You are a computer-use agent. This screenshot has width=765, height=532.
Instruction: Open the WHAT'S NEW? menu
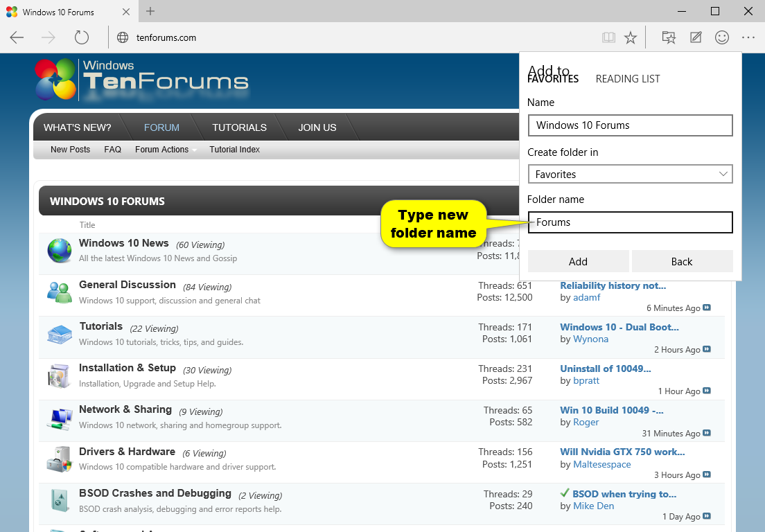pos(77,127)
